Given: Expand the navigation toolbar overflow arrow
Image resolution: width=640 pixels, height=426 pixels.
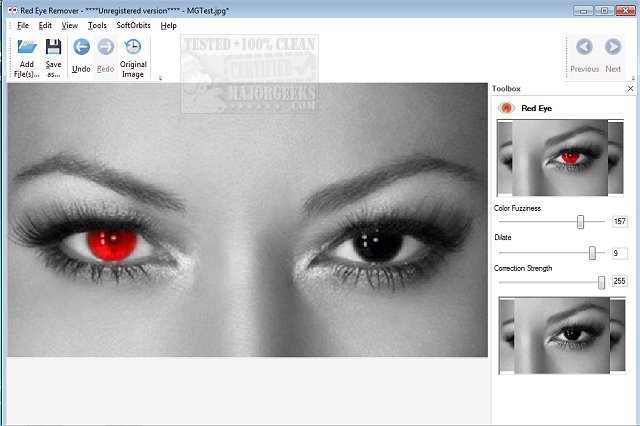Looking at the screenshot, I should click(x=633, y=78).
